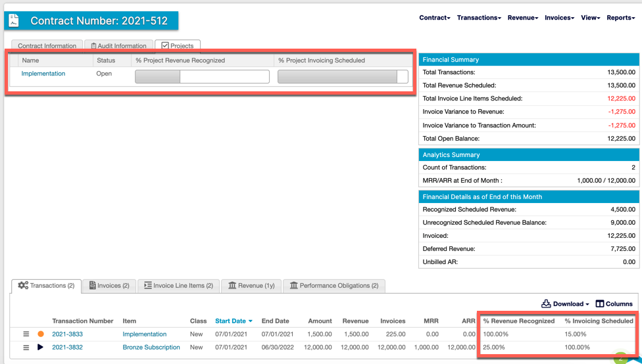
Task: Click the Name column header in Projects table
Action: 31,60
